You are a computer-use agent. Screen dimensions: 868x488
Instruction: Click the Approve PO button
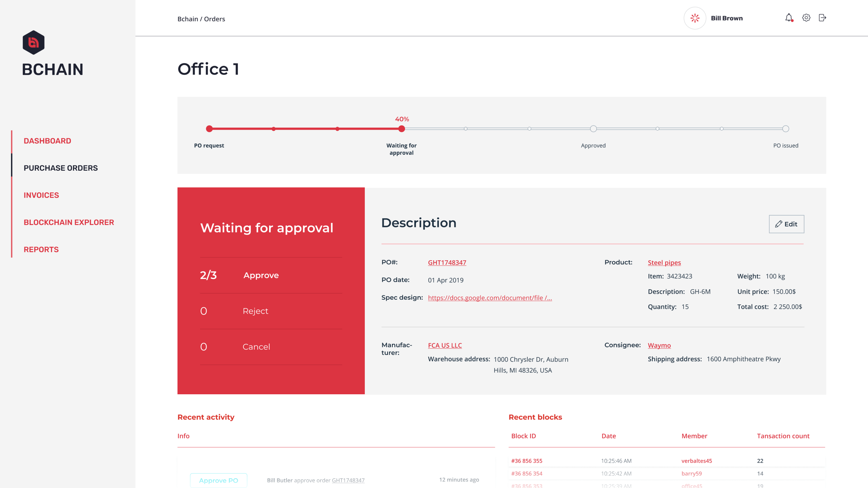click(x=218, y=480)
